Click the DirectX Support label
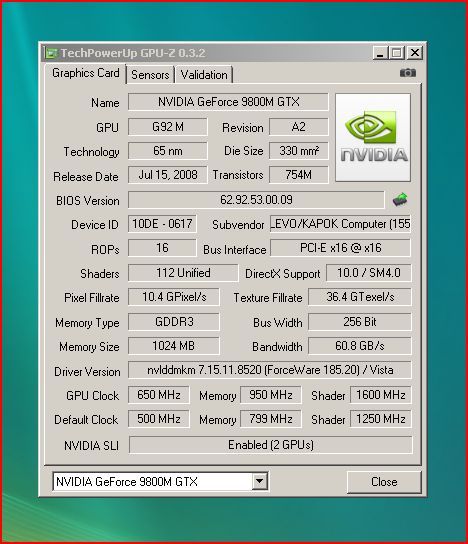The width and height of the screenshot is (468, 544). point(282,274)
